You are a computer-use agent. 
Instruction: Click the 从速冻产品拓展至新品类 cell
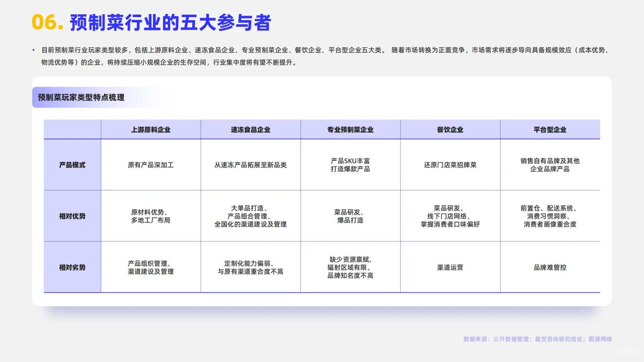pyautogui.click(x=250, y=165)
